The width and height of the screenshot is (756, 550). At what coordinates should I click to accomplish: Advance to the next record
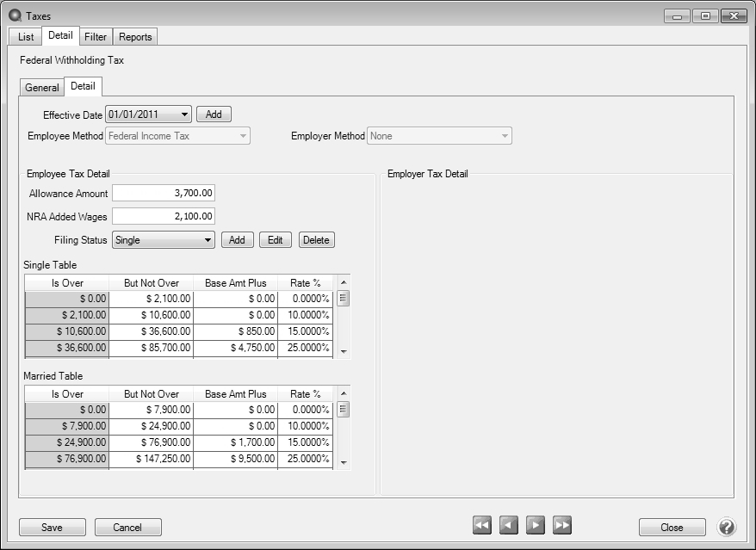[536, 525]
